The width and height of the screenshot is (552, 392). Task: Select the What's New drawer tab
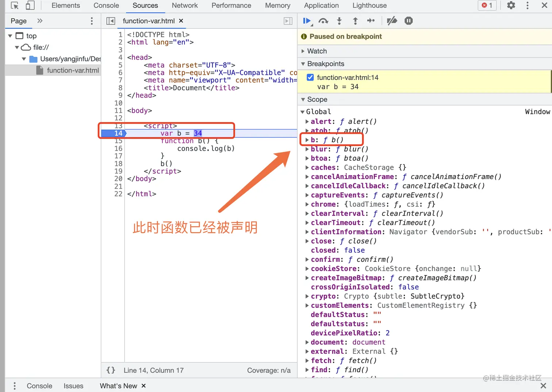click(x=119, y=386)
